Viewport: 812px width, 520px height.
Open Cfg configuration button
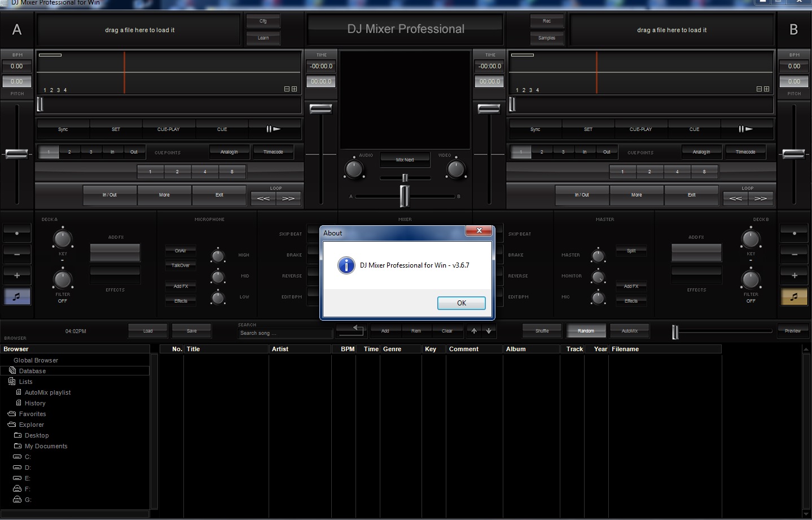point(263,21)
